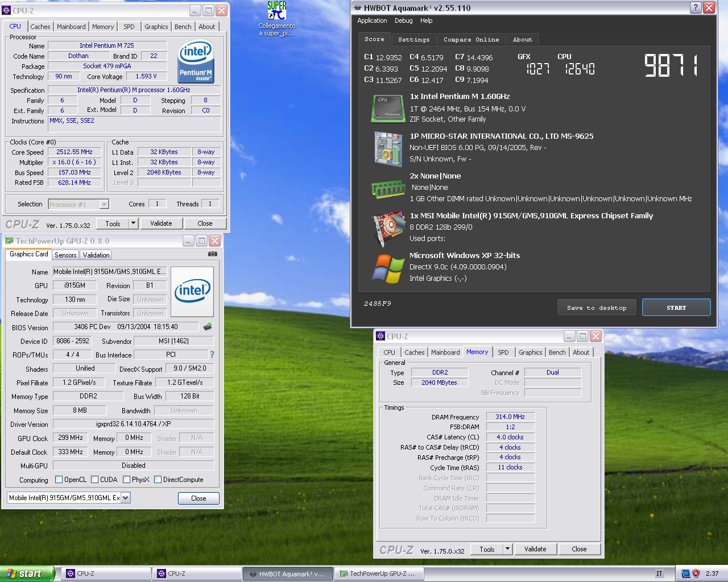Click the GPU-Z screenshot camera icon
Screen dimensions: 728x582
click(x=212, y=254)
